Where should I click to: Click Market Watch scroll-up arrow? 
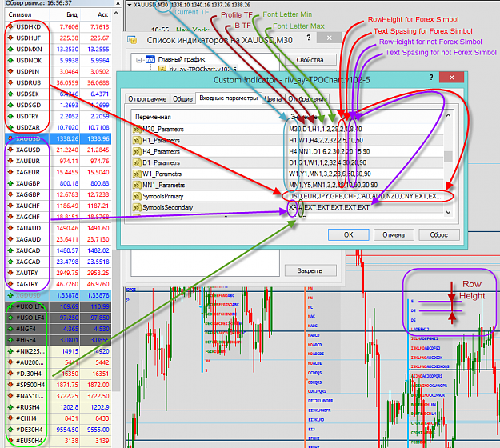coord(116,14)
